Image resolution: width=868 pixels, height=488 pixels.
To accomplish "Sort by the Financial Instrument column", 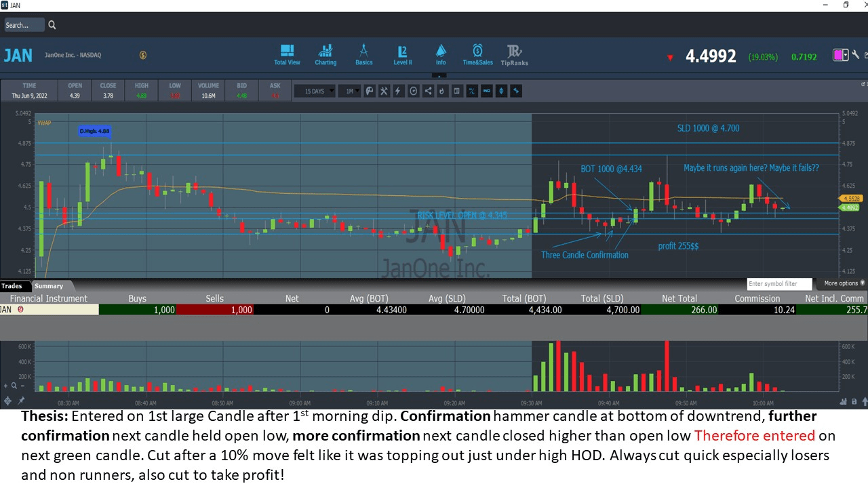I will [49, 298].
